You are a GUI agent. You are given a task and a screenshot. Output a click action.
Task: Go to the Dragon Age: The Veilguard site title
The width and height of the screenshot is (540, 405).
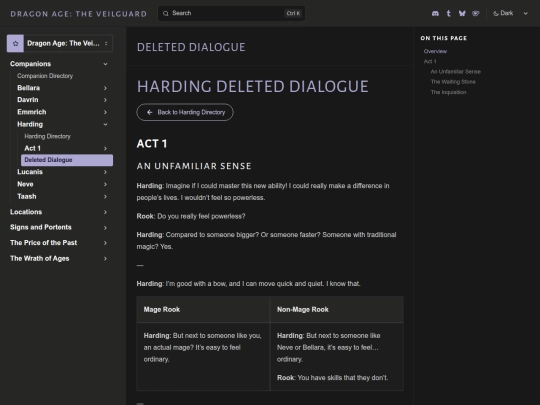pyautogui.click(x=79, y=14)
